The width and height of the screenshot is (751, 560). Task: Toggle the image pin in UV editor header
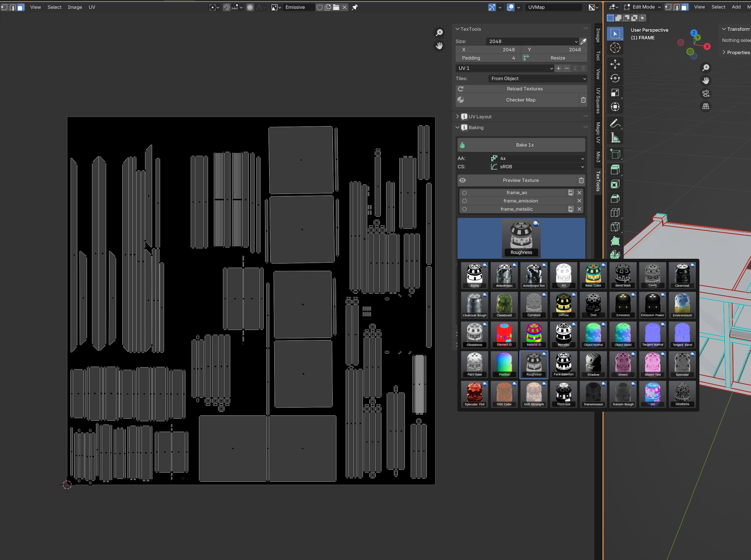point(355,7)
